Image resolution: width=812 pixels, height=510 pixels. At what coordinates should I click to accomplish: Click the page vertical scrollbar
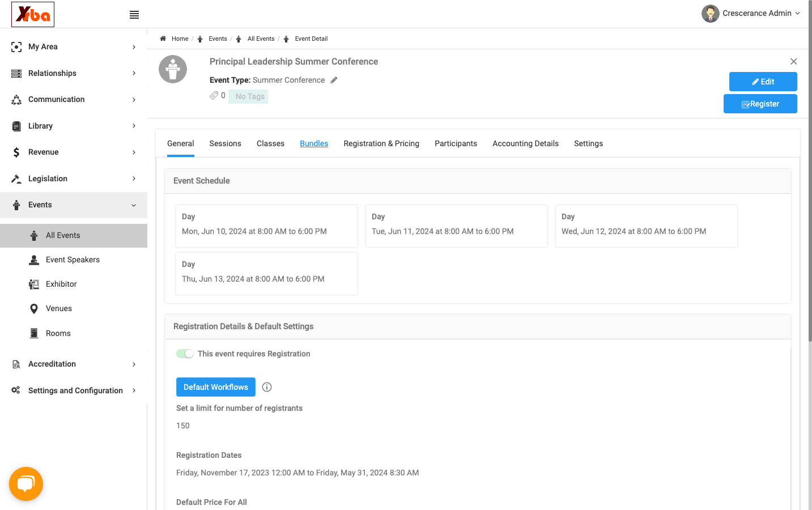[x=810, y=170]
